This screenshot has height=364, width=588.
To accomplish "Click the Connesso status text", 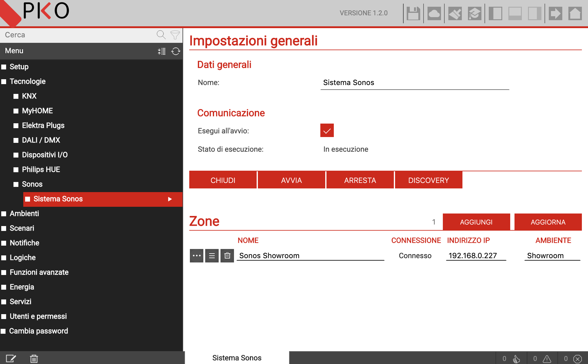I will pyautogui.click(x=415, y=256).
